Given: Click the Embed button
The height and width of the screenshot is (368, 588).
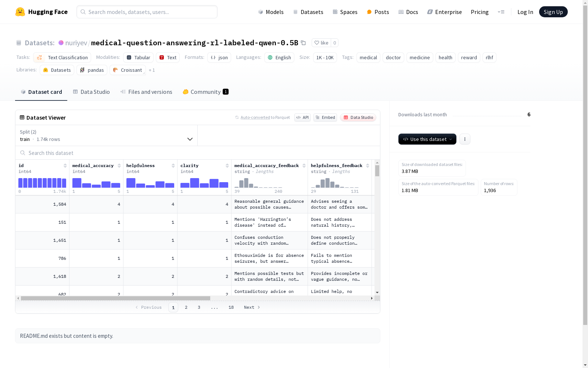Looking at the screenshot, I should coord(325,117).
